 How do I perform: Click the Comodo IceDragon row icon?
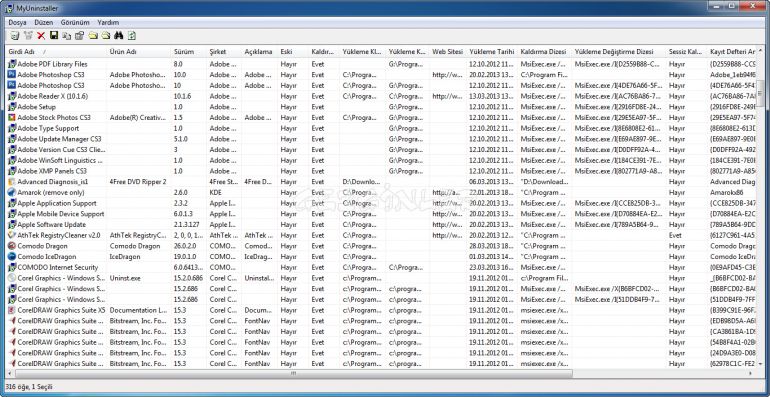coord(12,256)
